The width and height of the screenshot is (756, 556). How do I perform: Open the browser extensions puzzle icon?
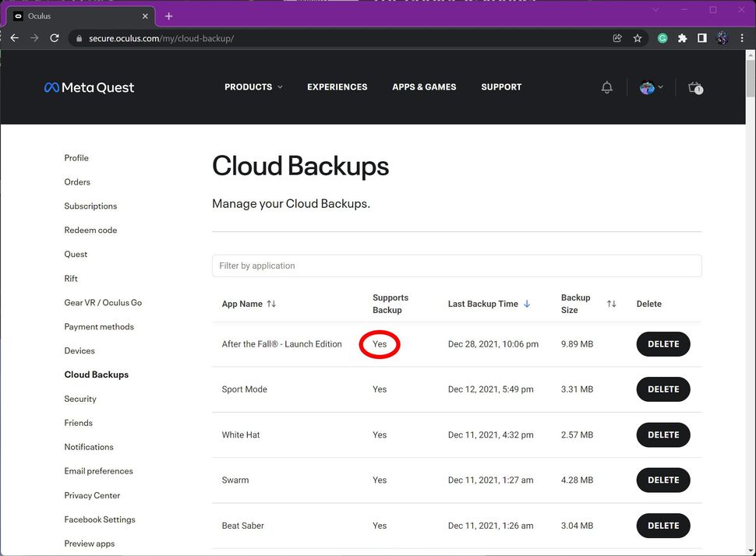point(681,37)
